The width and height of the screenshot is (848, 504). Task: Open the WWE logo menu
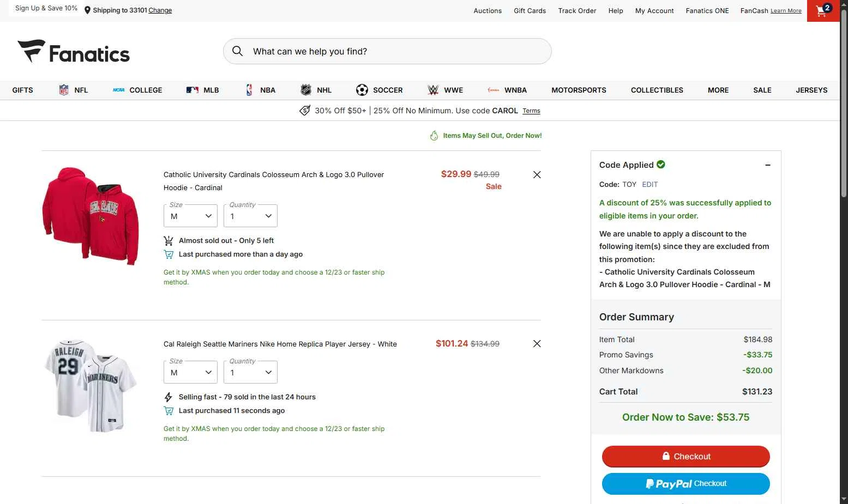click(433, 90)
